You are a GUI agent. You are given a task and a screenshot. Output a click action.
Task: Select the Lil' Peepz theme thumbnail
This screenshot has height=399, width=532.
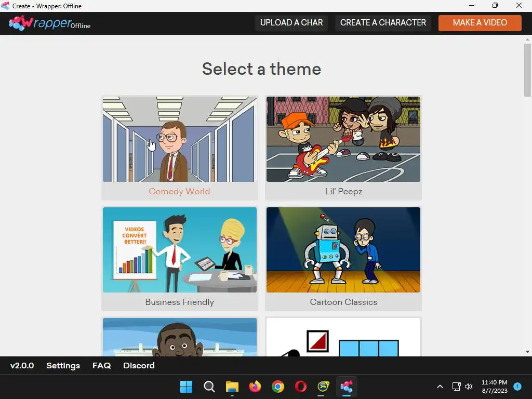(343, 139)
